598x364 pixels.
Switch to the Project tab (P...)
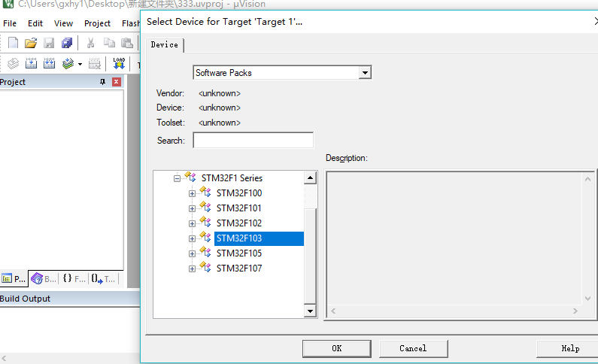(14, 279)
